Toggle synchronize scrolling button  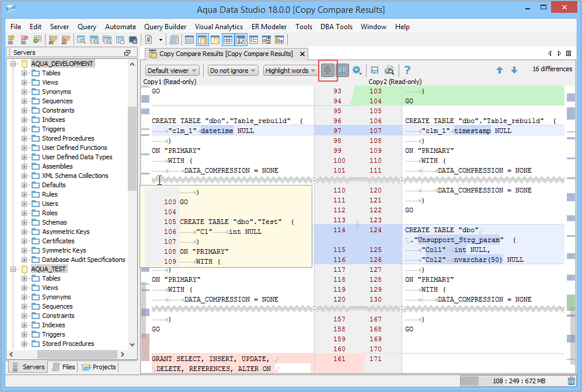[343, 70]
